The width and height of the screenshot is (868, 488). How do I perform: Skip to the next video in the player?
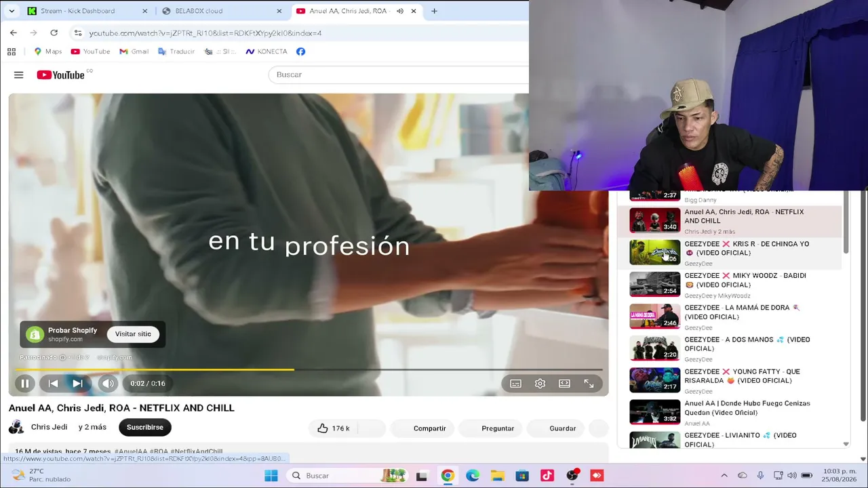[77, 384]
